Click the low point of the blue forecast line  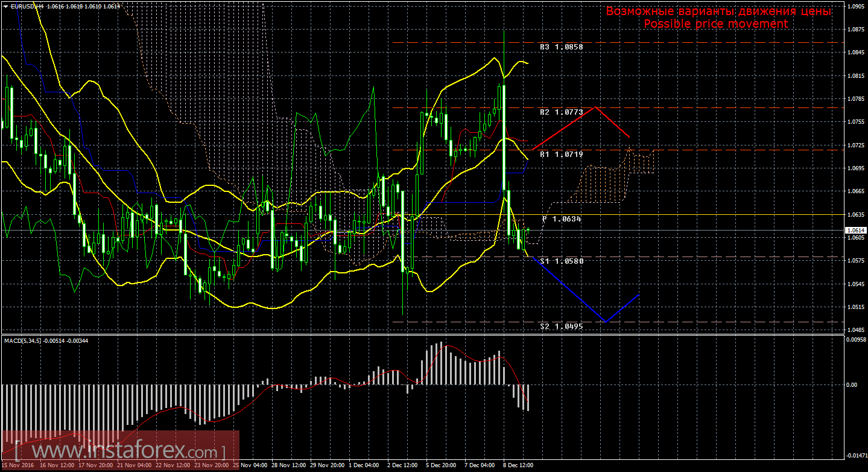pos(605,322)
